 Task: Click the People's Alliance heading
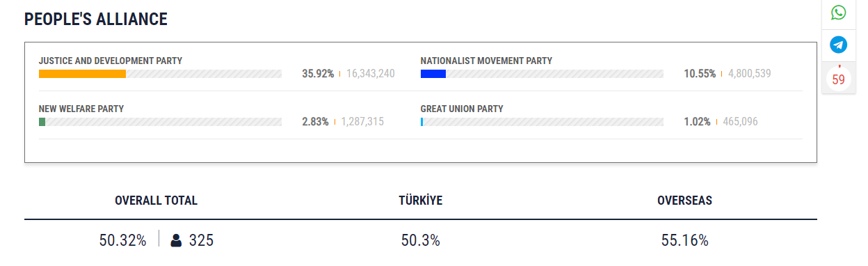click(96, 19)
